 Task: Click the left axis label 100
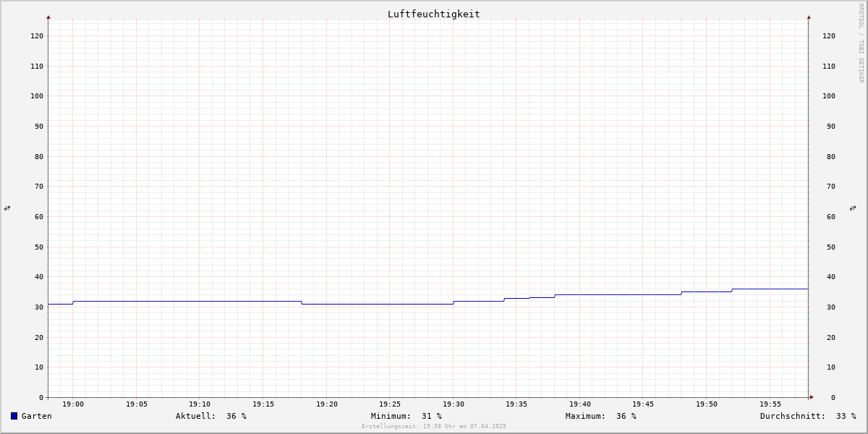point(37,96)
